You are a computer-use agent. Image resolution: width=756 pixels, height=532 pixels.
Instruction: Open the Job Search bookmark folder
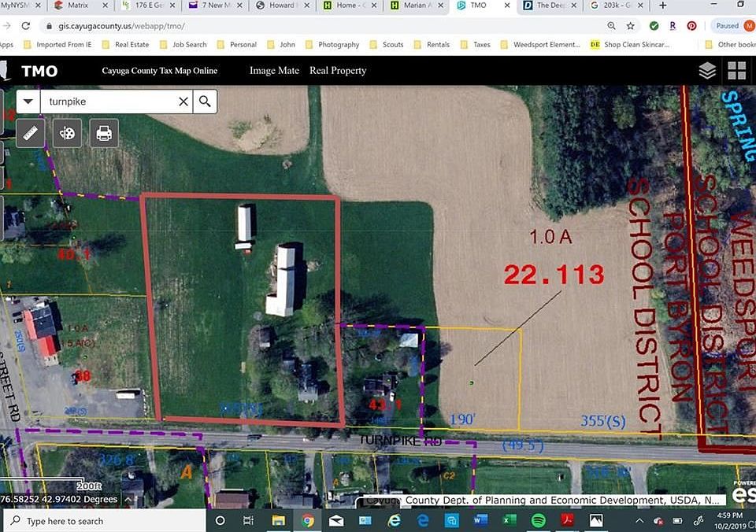coord(183,44)
